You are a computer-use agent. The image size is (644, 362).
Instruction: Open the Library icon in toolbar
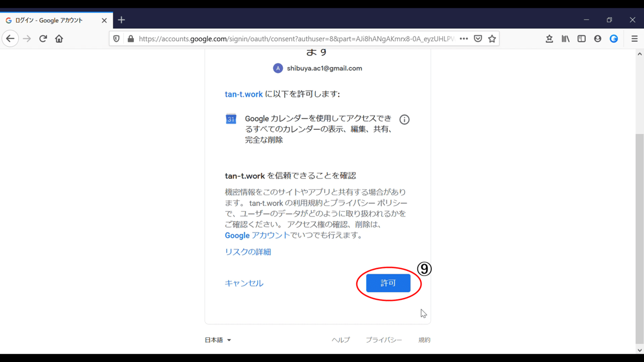coord(566,39)
